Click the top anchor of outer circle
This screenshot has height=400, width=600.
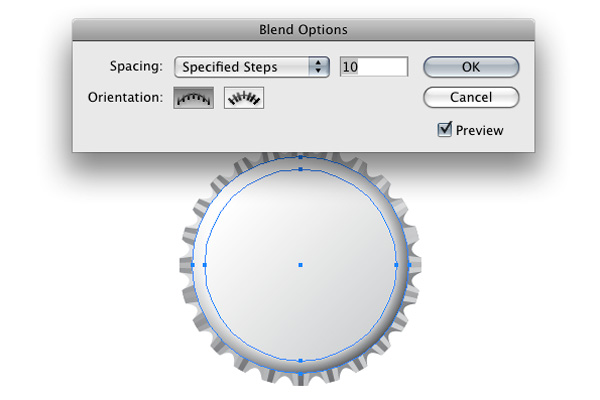tap(301, 157)
